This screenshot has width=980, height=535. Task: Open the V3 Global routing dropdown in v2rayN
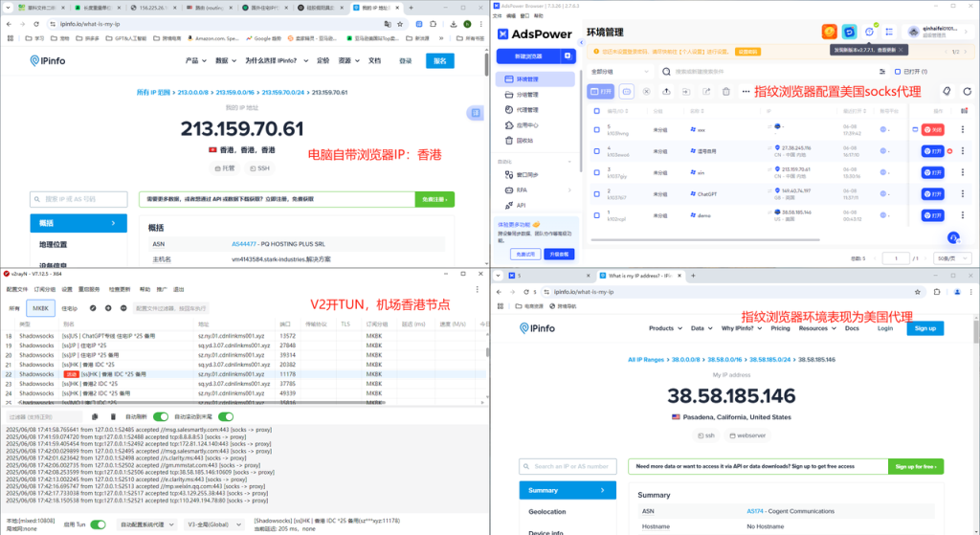213,524
